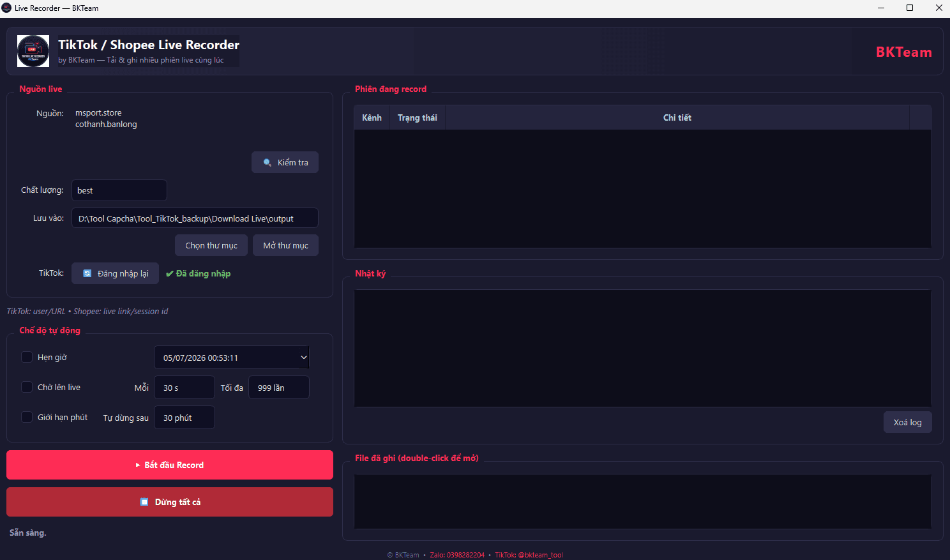950x560 pixels.
Task: Click the title bar app icon
Action: pyautogui.click(x=7, y=8)
